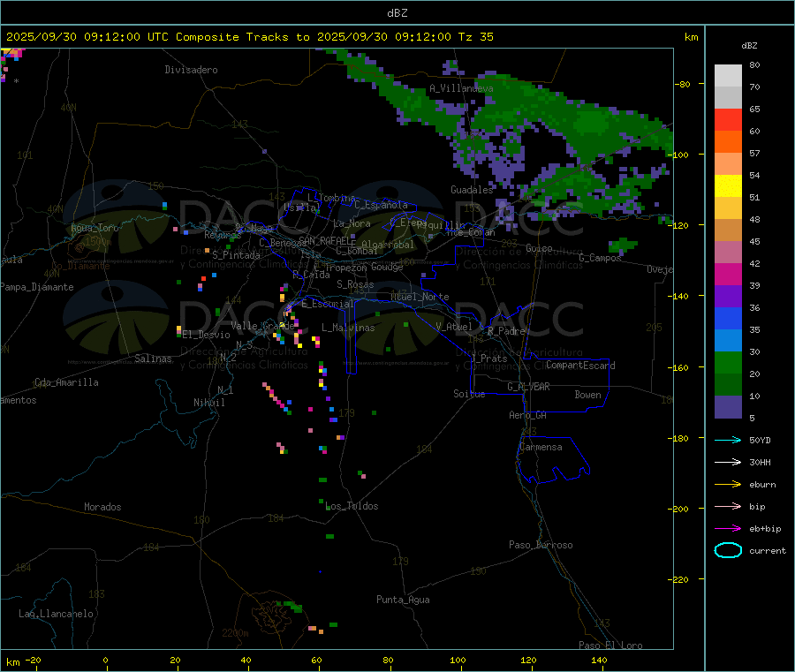Click the Pampa_Diamante map label
795x672 pixels.
(x=37, y=287)
